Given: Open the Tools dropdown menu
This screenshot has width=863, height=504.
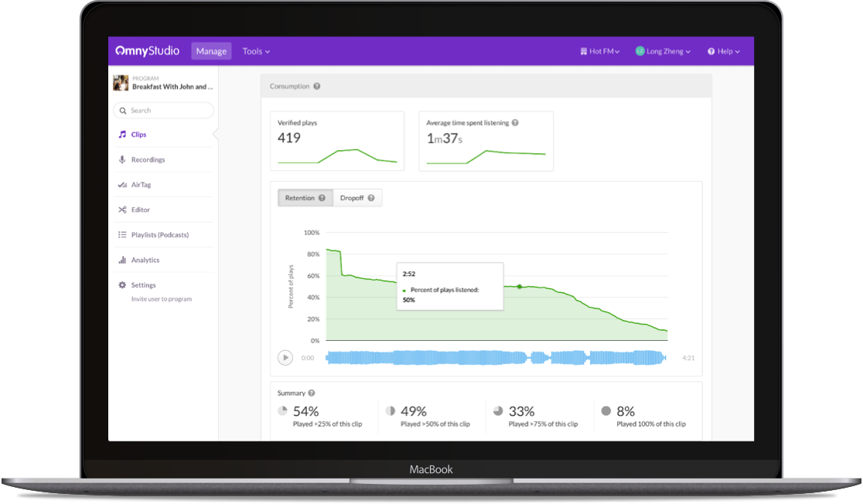Looking at the screenshot, I should [x=256, y=50].
